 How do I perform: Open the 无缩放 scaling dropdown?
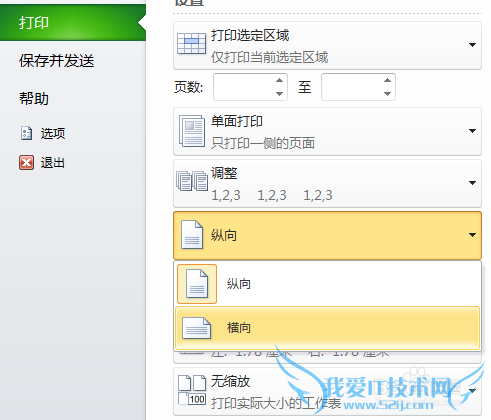(472, 390)
